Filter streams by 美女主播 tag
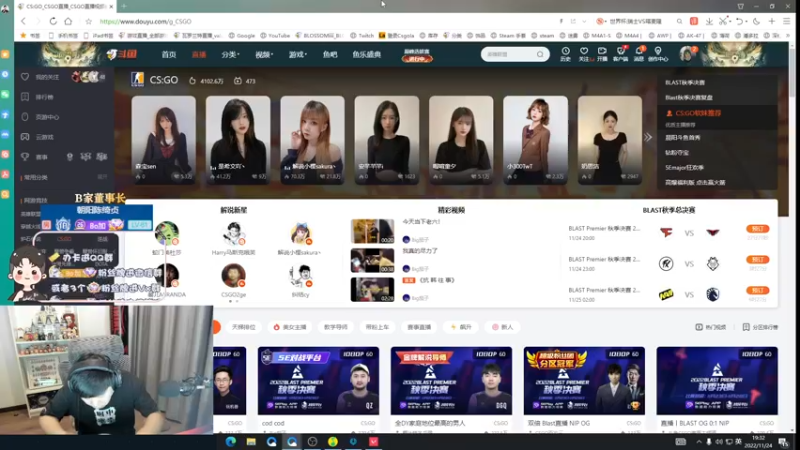Viewport: 800px width, 450px height. (x=290, y=327)
